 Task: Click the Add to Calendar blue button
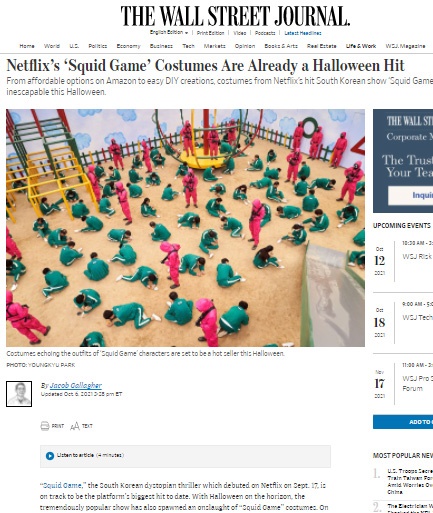[x=403, y=422]
